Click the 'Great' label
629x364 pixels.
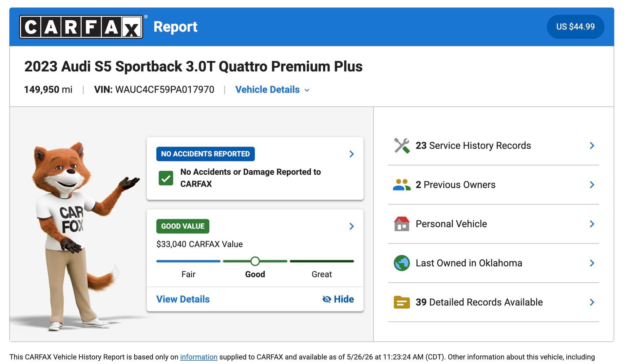click(322, 274)
